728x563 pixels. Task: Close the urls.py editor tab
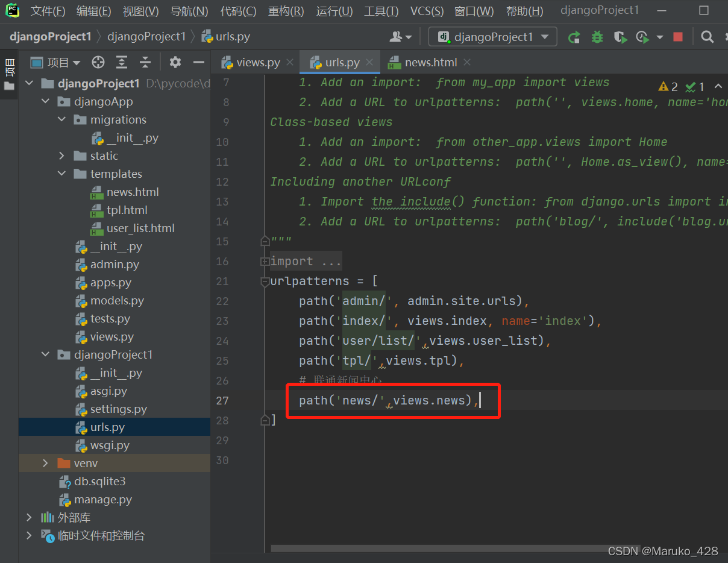(x=369, y=62)
